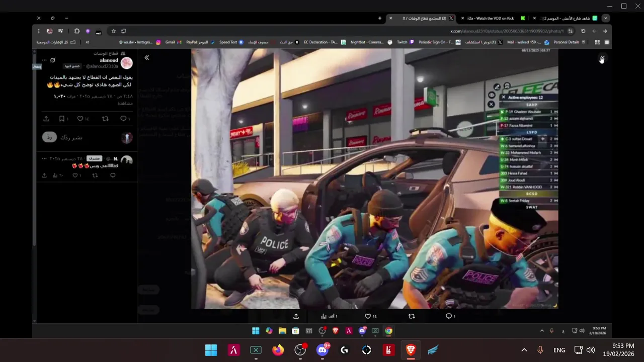
Task: Switch to the Watch the VOD on Kick tab
Action: (494, 18)
